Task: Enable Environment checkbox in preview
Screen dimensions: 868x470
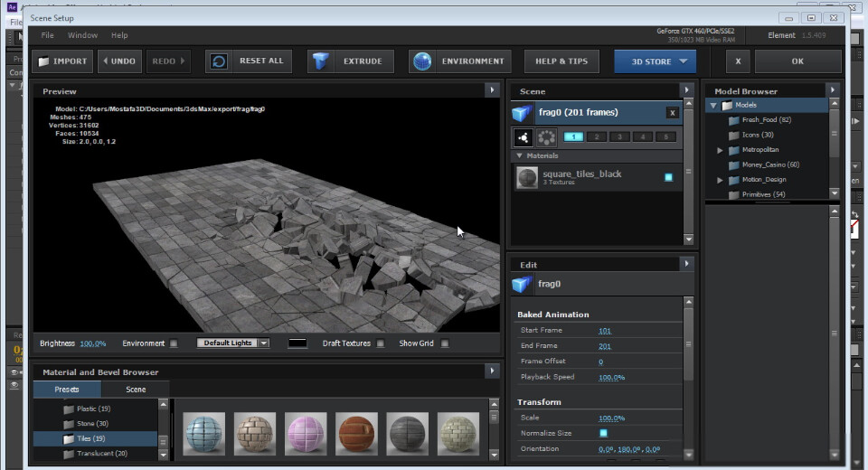Action: [174, 343]
